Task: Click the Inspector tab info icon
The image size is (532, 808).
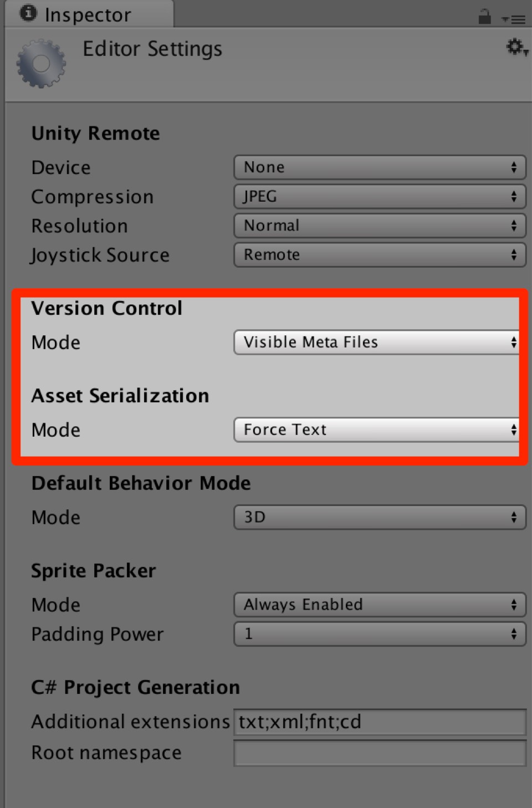Action: (28, 13)
